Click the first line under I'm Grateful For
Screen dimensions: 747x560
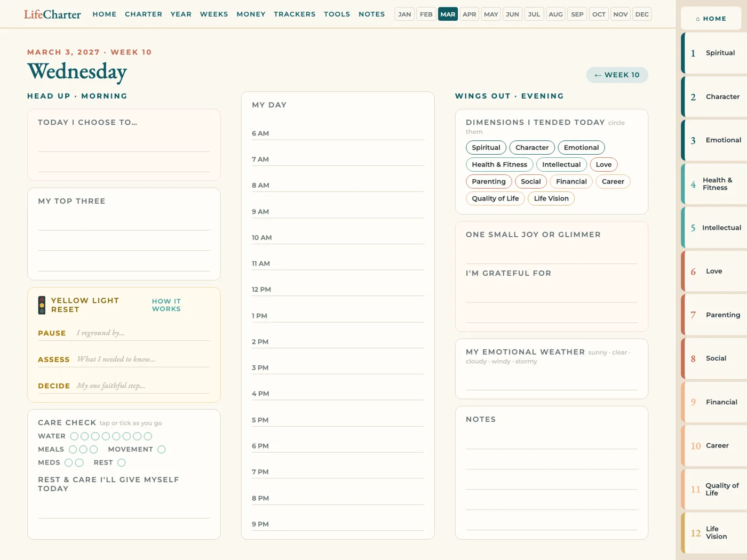point(552,293)
